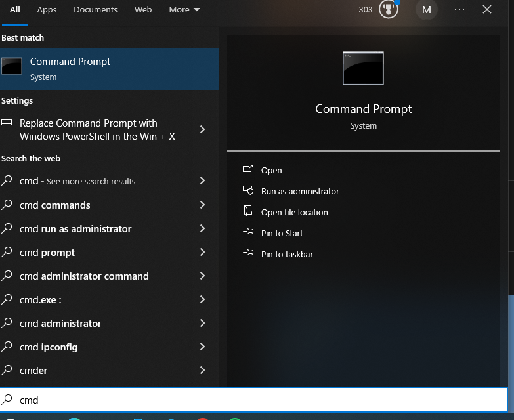This screenshot has height=420, width=514.
Task: Expand the chevron for 'cmd.exe :'
Action: (x=203, y=299)
